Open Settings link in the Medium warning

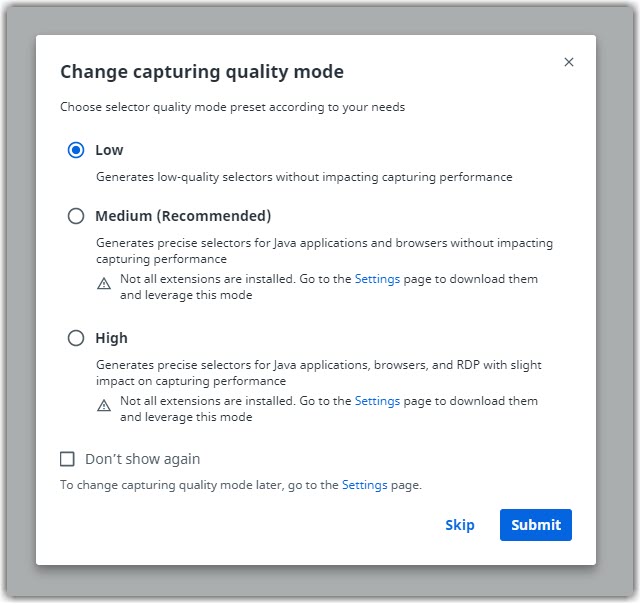click(377, 280)
